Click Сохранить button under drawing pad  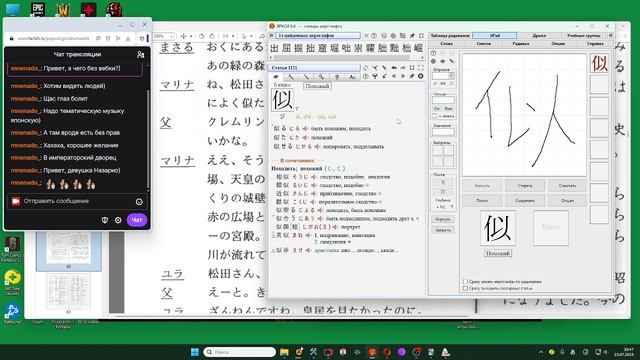point(525,200)
